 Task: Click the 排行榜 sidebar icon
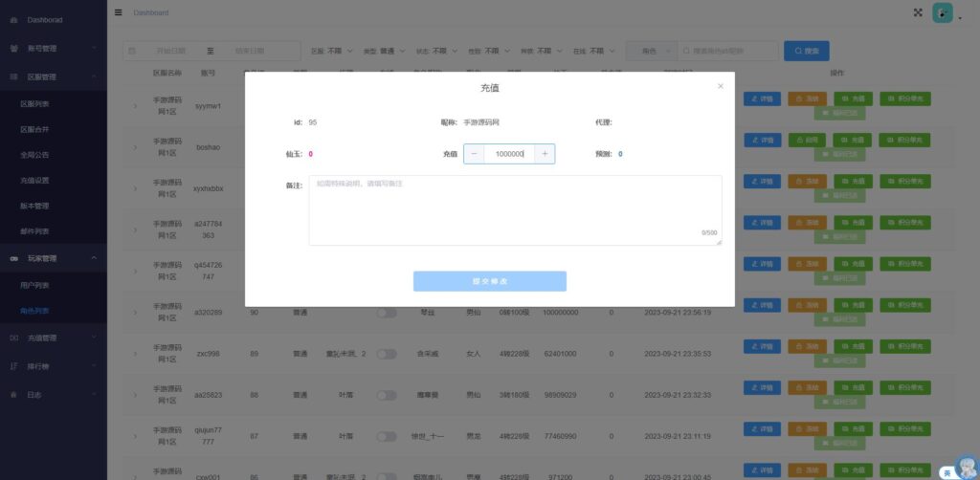13,366
